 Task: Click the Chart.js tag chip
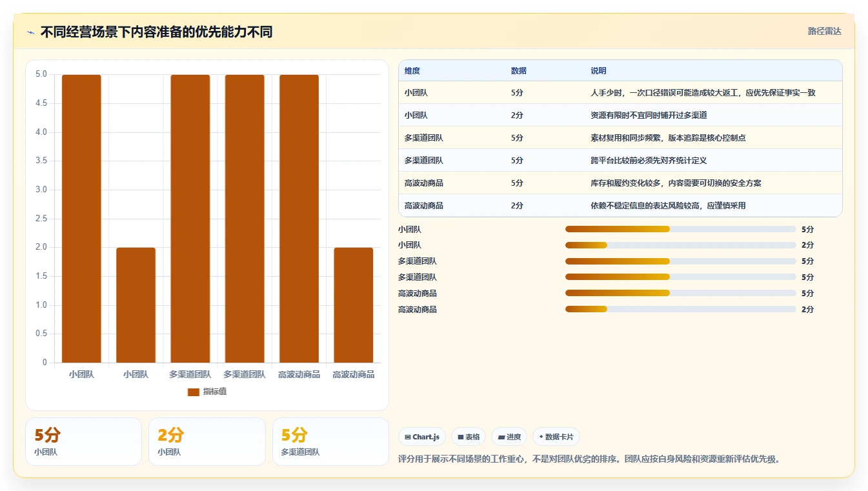[422, 437]
